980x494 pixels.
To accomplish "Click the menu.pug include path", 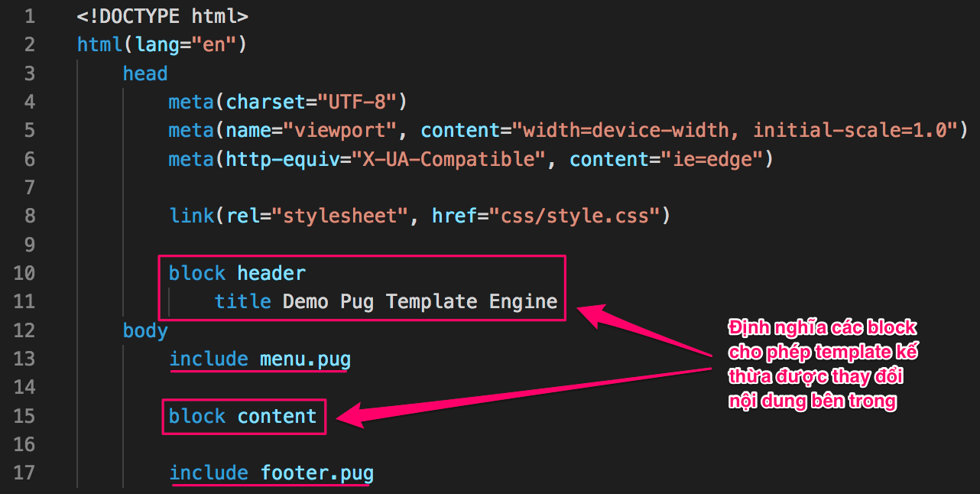I will pos(305,359).
